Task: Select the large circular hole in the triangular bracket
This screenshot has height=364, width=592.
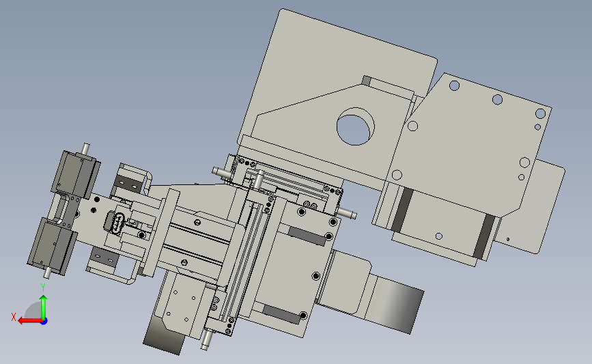Action: pyautogui.click(x=355, y=126)
